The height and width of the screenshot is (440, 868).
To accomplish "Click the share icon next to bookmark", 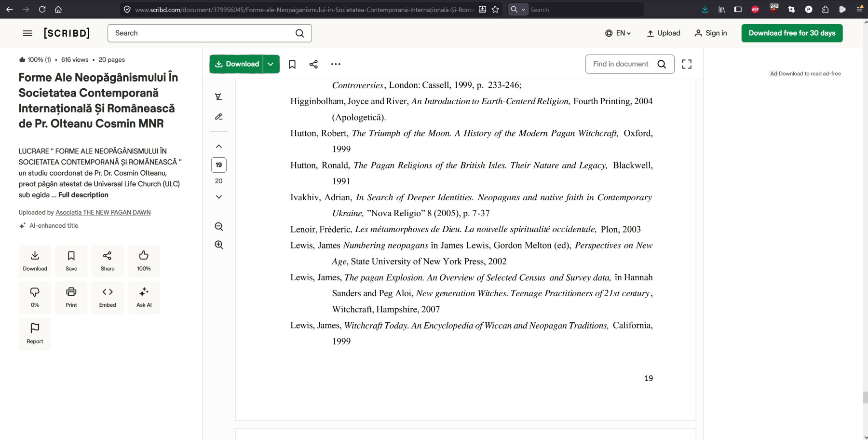I will click(x=313, y=64).
